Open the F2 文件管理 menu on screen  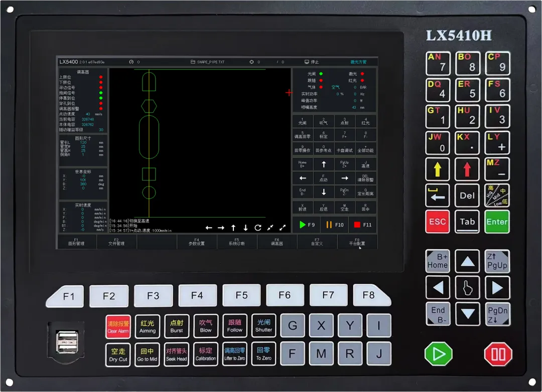coord(116,242)
